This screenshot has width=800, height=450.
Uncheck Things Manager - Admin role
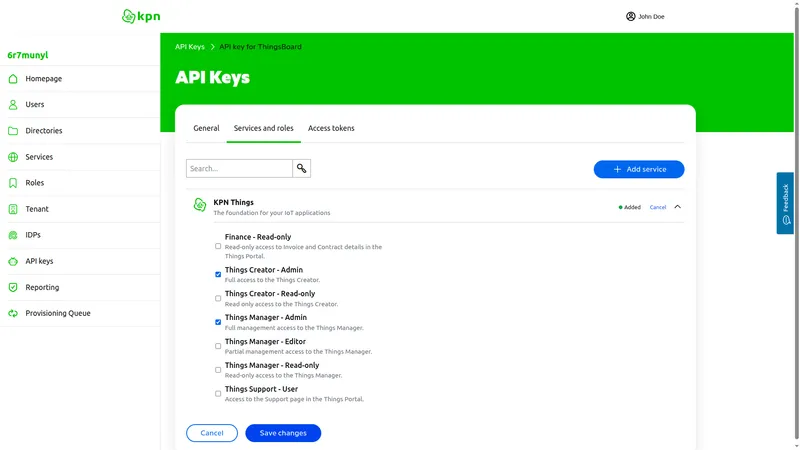218,322
